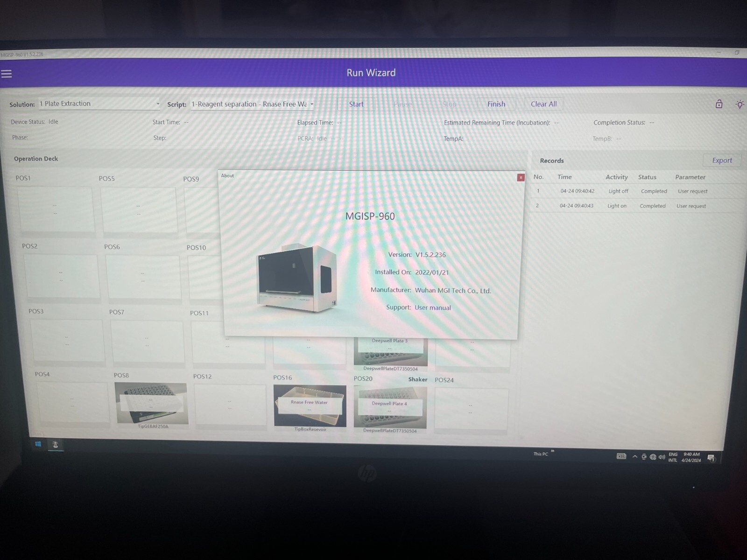Open the taskbar clock showing 9:40 AM
The height and width of the screenshot is (560, 747).
(x=691, y=457)
